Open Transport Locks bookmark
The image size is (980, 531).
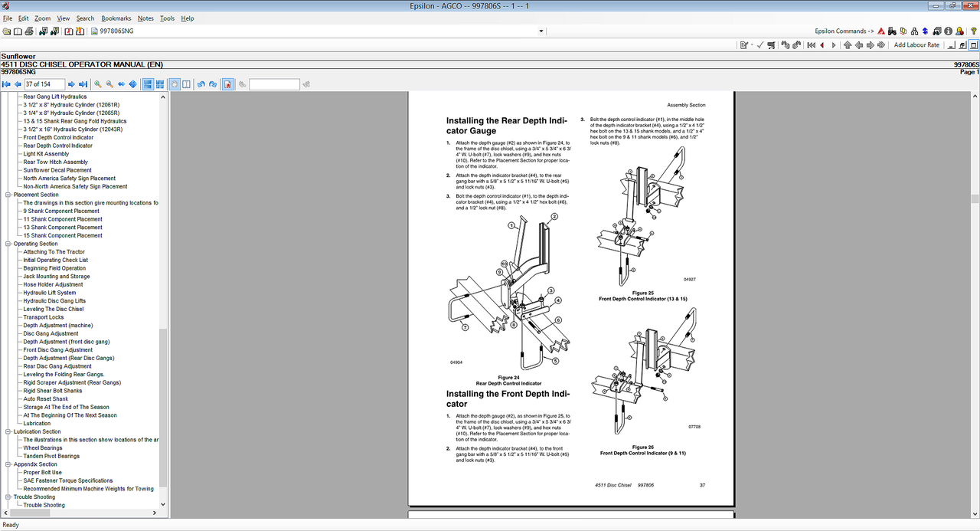44,317
